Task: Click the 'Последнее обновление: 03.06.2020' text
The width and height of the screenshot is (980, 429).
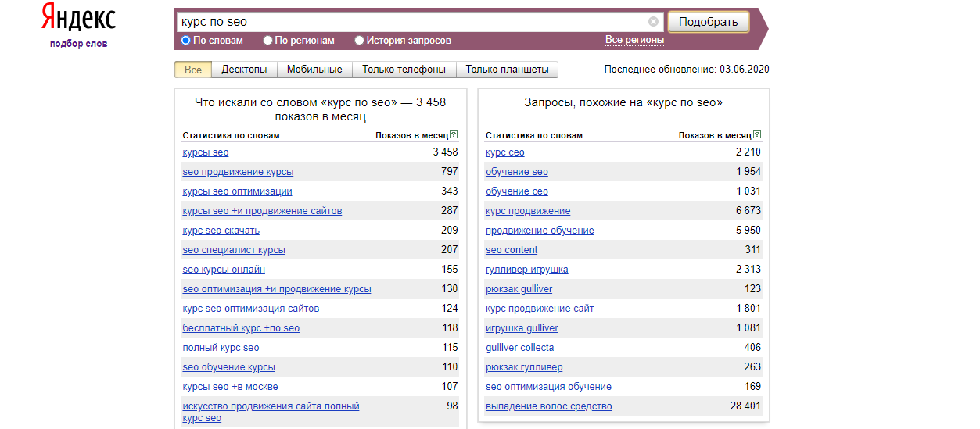Action: click(x=687, y=70)
